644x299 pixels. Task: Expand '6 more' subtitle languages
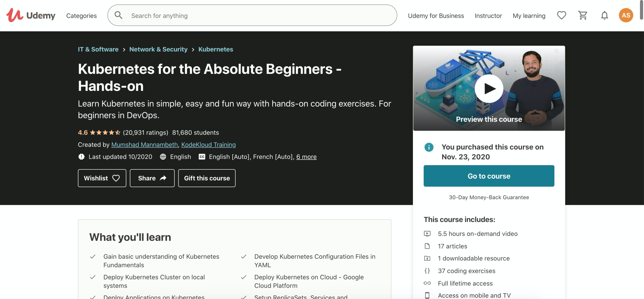click(x=306, y=156)
